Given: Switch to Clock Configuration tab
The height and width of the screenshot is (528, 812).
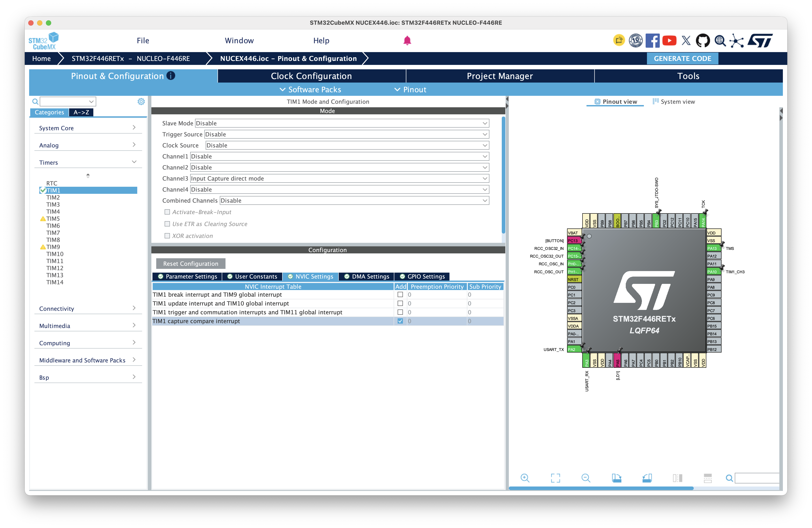Looking at the screenshot, I should [x=311, y=76].
